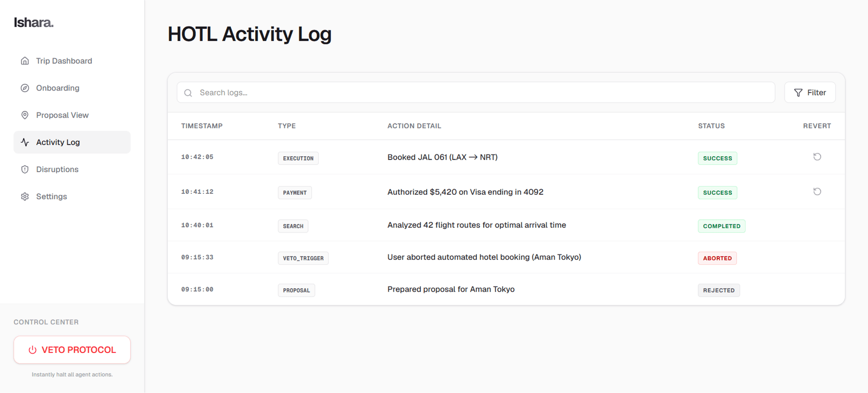Select the VETO_TRIGGER type tag
Screen dimensions: 868x393
pyautogui.click(x=303, y=258)
